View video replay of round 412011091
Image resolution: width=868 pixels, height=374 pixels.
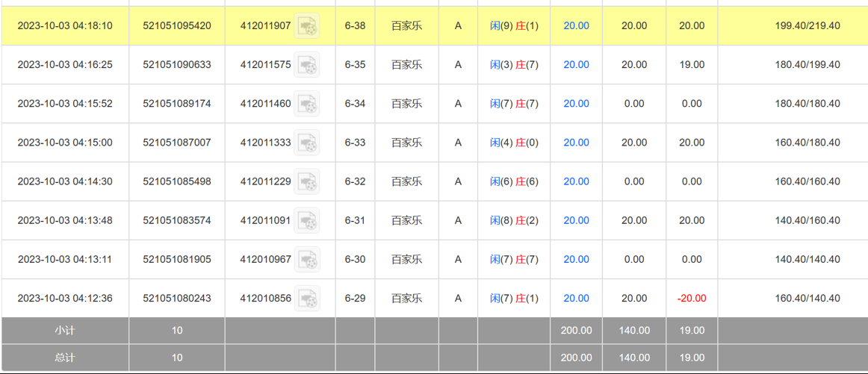307,220
